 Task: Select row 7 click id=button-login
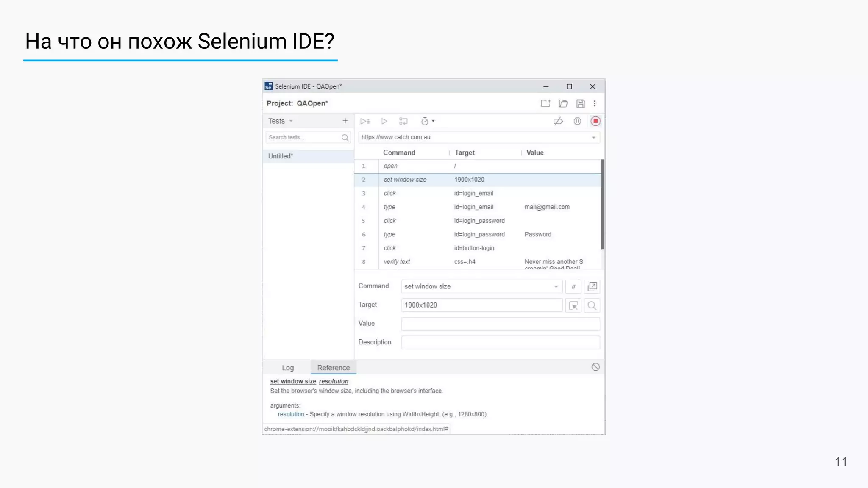(478, 248)
